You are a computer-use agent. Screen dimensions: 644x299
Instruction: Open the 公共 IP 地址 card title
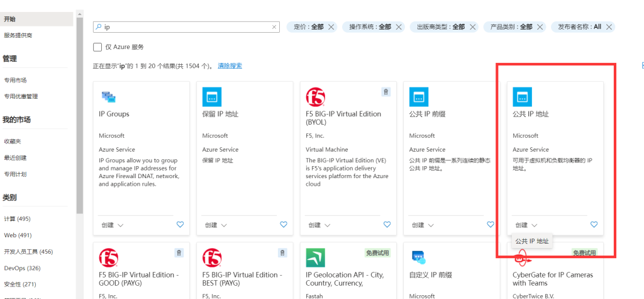click(x=531, y=114)
